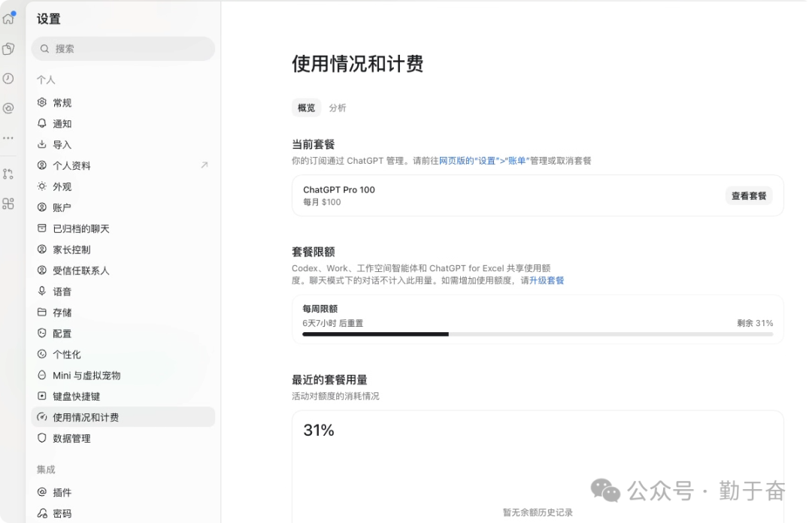Click the 搜索 settings field
The width and height of the screenshot is (812, 523).
click(x=123, y=49)
